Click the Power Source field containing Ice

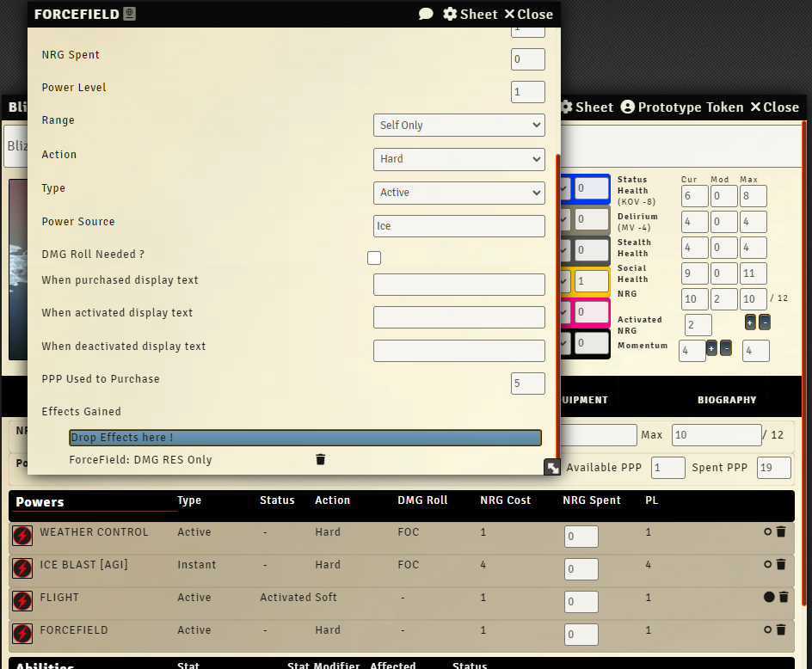pos(458,226)
